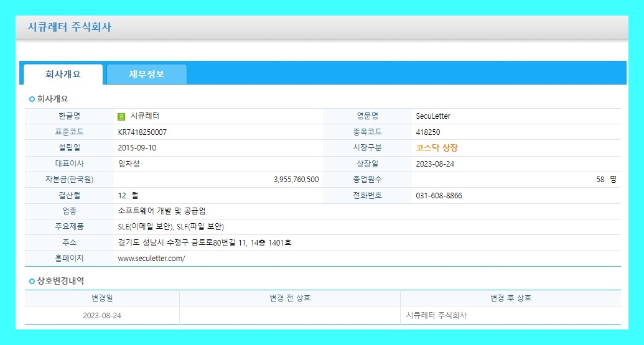
Task: Click the 변경 후 상호 column header
Action: coord(510,298)
